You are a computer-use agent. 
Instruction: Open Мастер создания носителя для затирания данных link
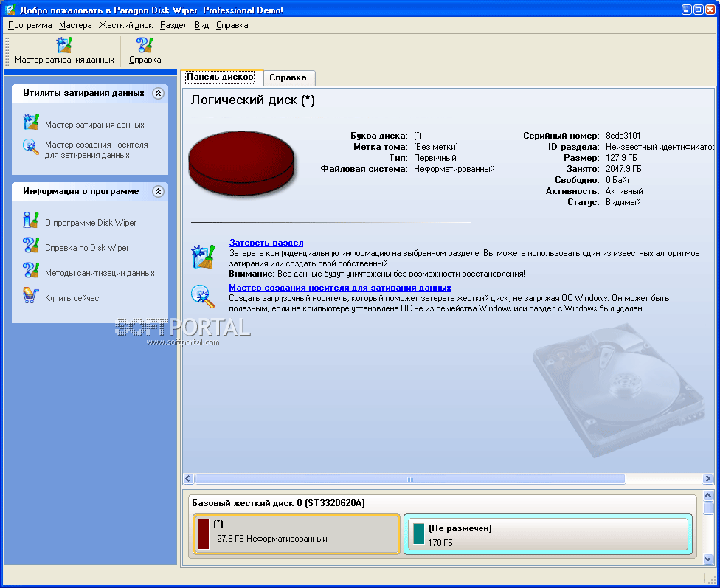(x=340, y=288)
